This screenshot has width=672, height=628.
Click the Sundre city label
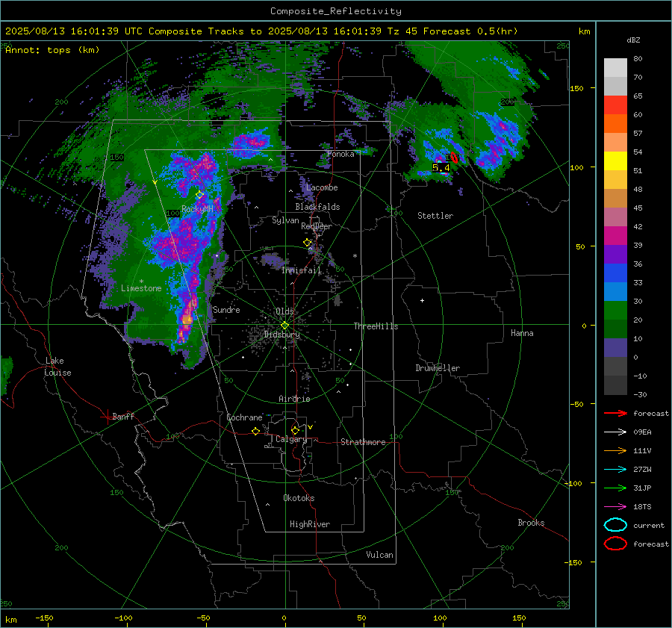click(226, 309)
